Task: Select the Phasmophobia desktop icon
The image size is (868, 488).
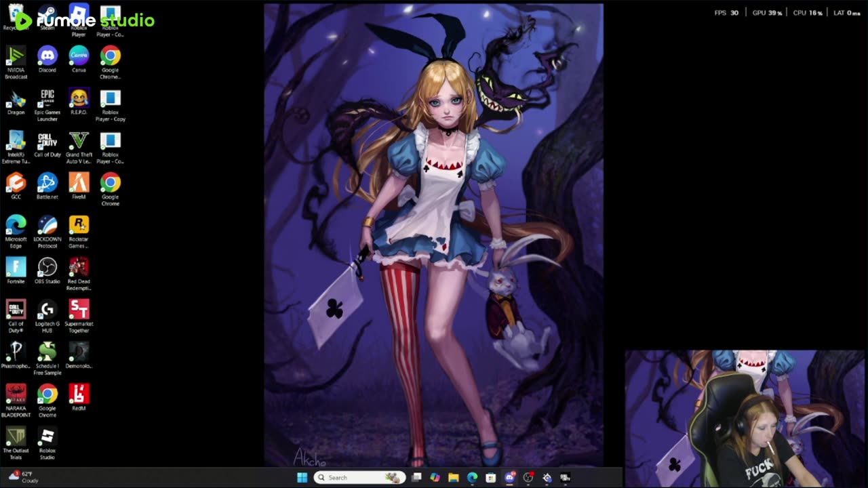Action: coord(16,355)
